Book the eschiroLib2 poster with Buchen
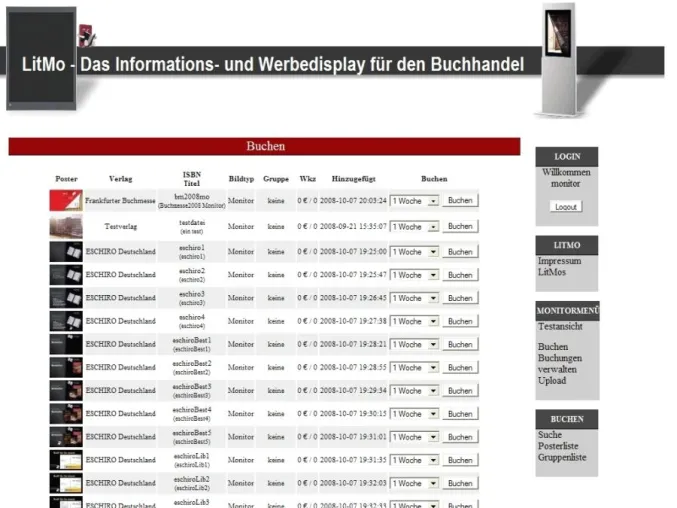 pos(460,483)
